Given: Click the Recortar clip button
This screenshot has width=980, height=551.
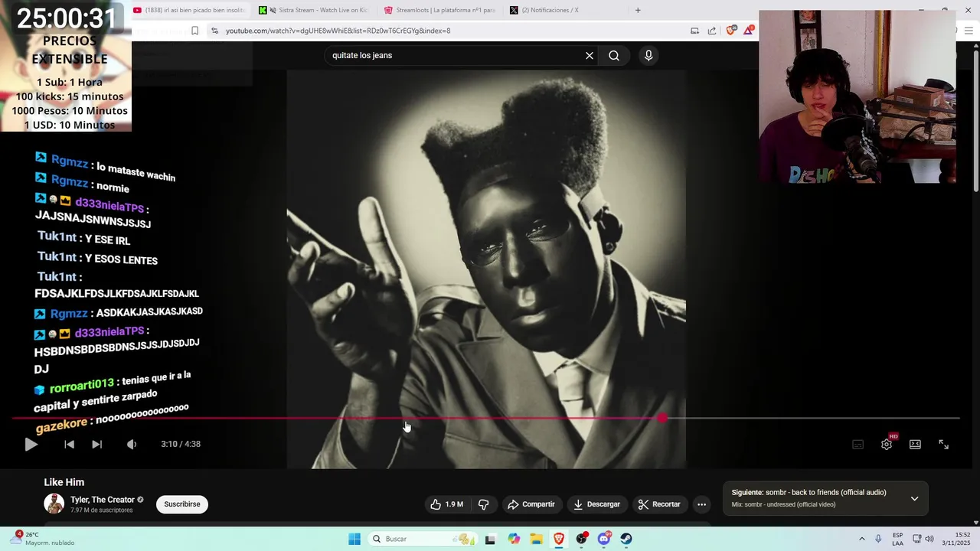Looking at the screenshot, I should point(659,504).
